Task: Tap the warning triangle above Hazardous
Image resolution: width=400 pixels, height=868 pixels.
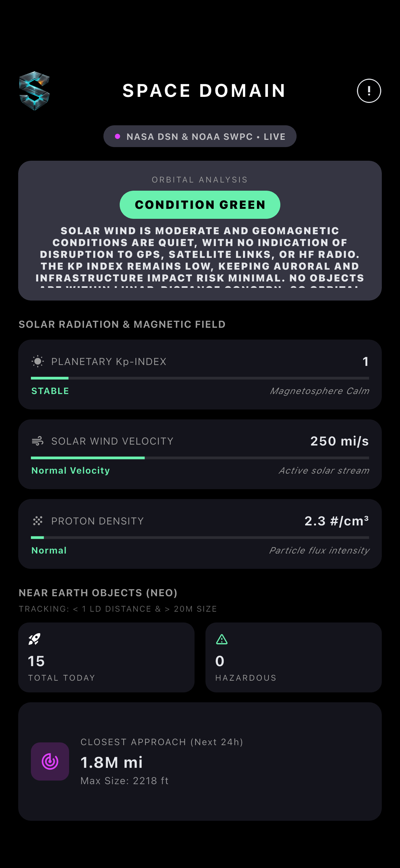Action: [x=222, y=639]
